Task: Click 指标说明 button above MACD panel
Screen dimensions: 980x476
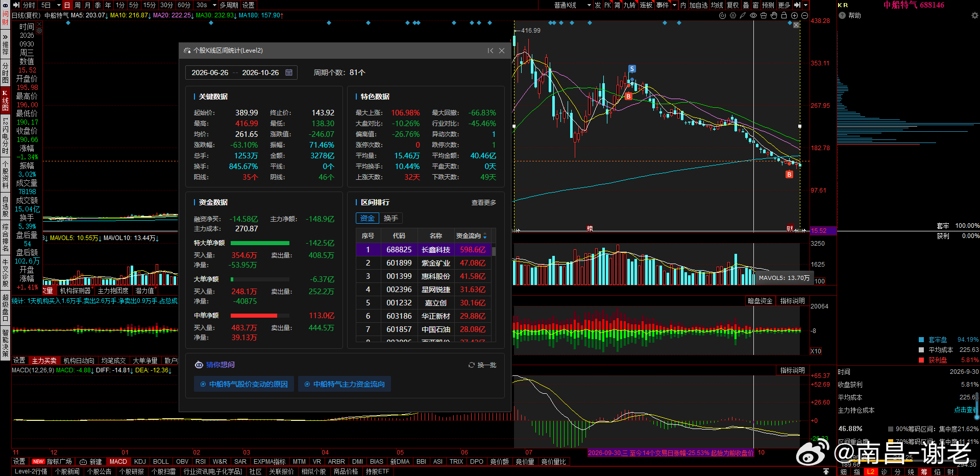Action: click(x=792, y=371)
